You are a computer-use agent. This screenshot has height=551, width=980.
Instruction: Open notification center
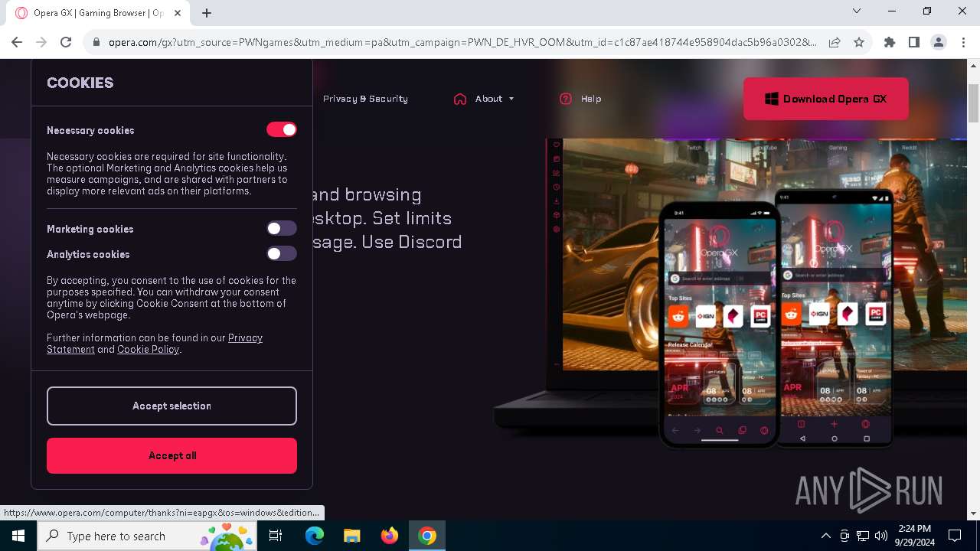coord(955,536)
